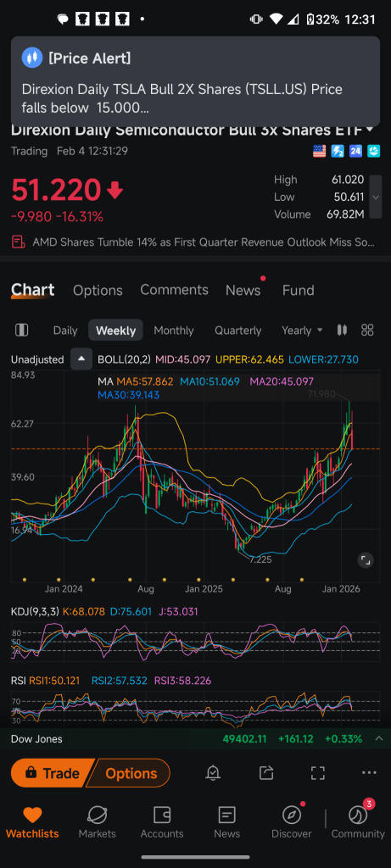Collapse indicators with the Unadjusted arrow
This screenshot has height=868, width=391.
81,359
